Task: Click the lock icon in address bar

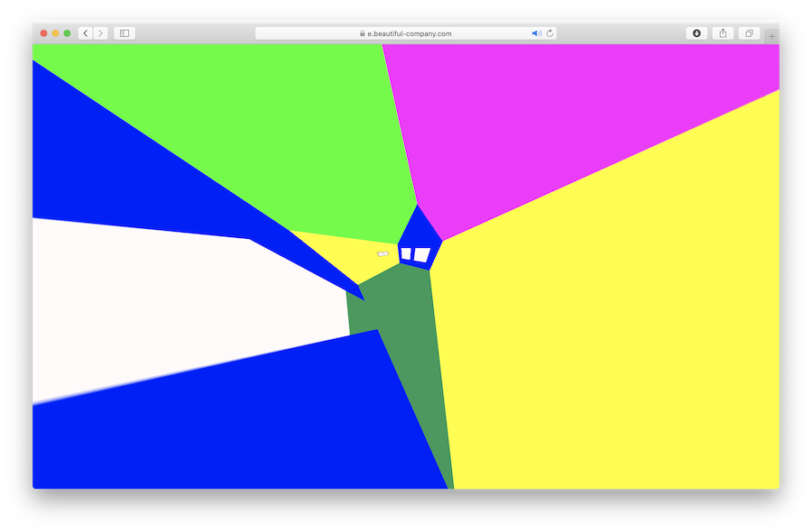Action: coord(363,33)
